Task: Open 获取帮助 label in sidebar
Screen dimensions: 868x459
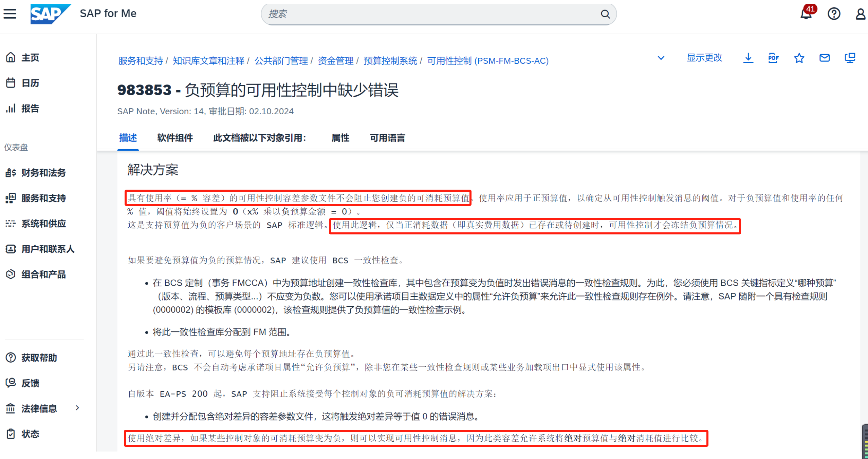Action: (39, 358)
